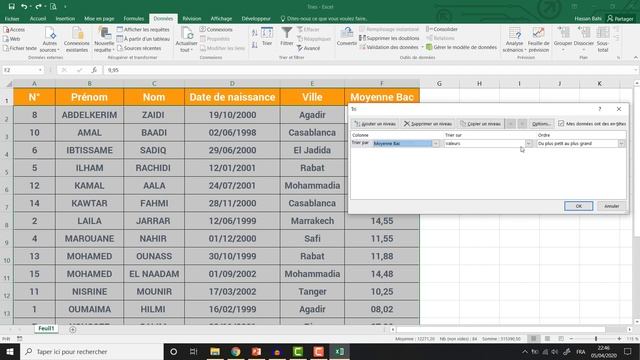Confirm the sort with OK
The height and width of the screenshot is (360, 640).
(578, 206)
